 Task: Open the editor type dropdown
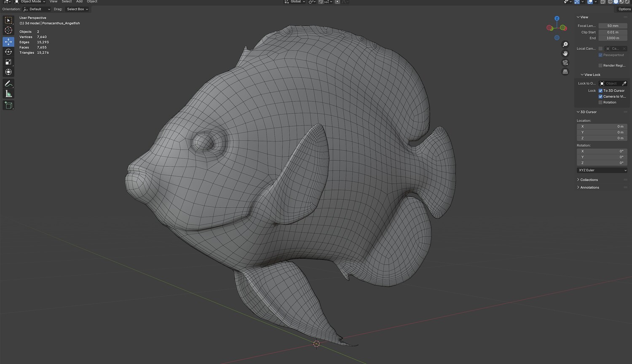(8, 2)
